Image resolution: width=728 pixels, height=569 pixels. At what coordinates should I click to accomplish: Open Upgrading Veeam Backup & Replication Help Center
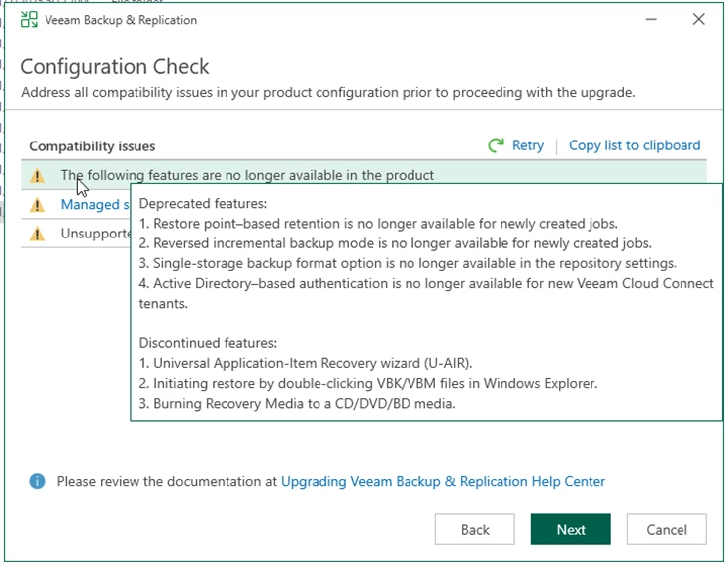pyautogui.click(x=443, y=481)
